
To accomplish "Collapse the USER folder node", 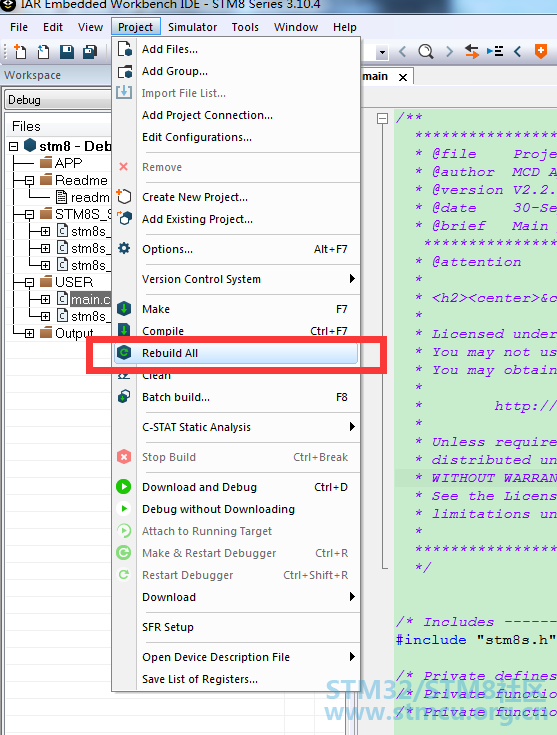I will (30, 282).
